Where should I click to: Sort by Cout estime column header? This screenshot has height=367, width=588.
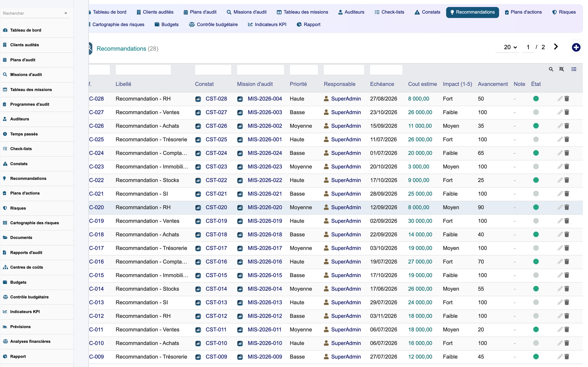[422, 84]
